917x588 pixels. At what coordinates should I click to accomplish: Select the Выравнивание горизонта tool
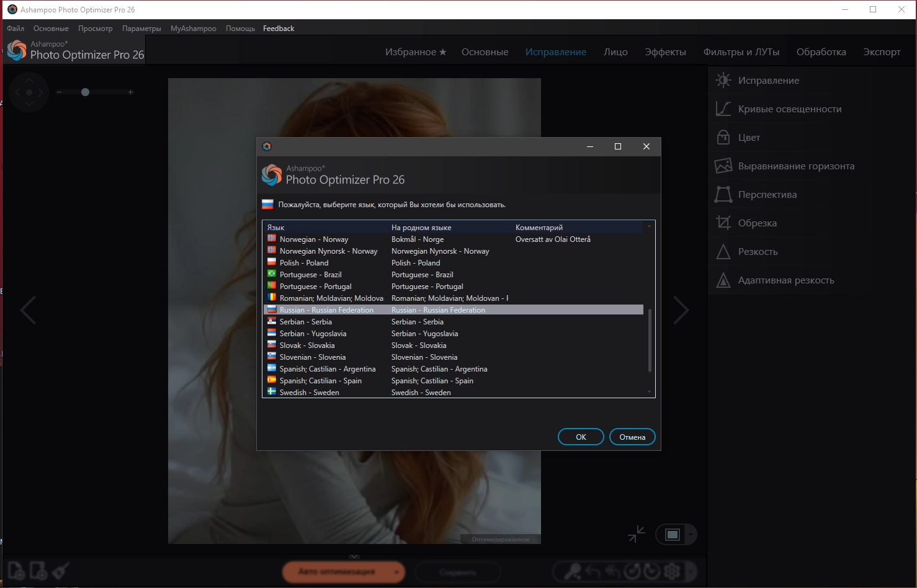click(x=784, y=166)
